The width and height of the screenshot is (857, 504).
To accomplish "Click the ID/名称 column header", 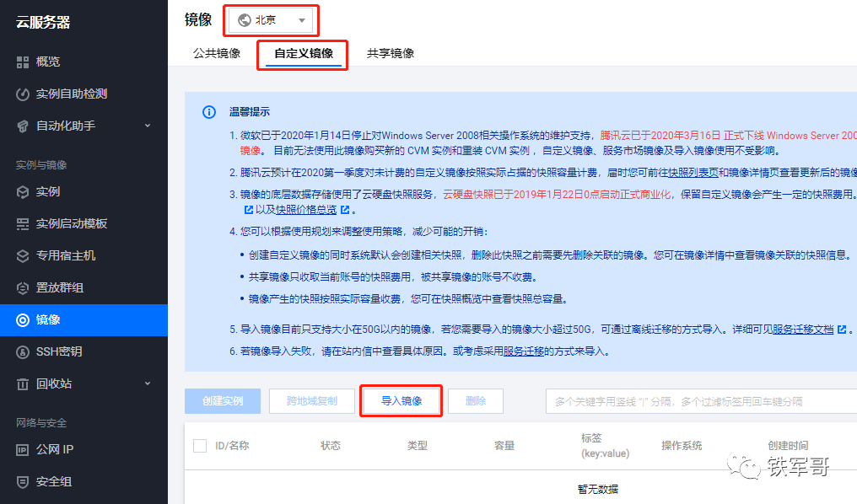I will (232, 446).
